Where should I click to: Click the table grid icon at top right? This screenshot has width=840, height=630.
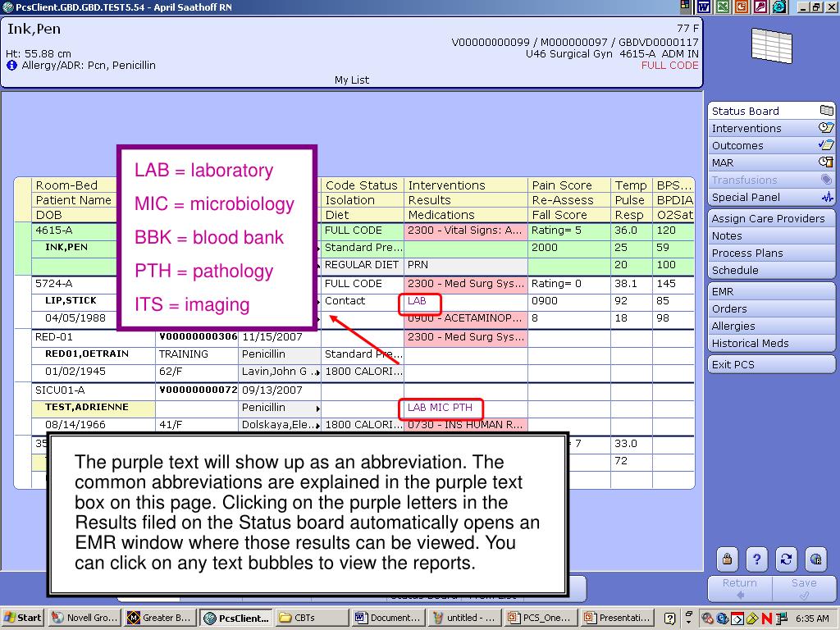[x=771, y=46]
